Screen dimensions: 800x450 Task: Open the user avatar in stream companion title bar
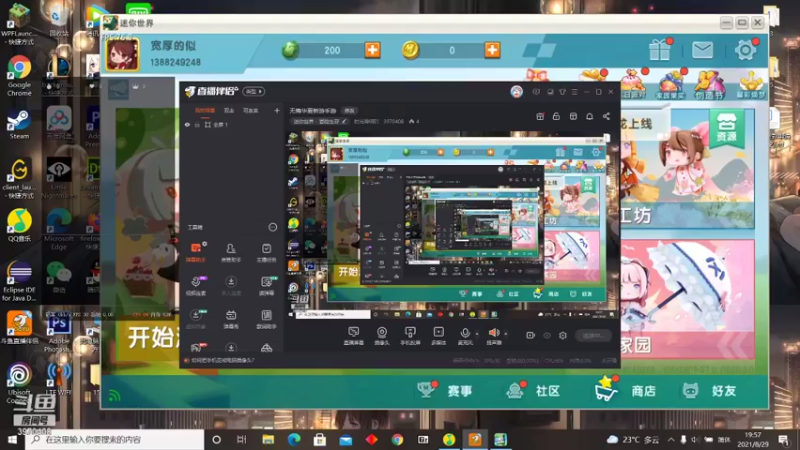pyautogui.click(x=516, y=92)
